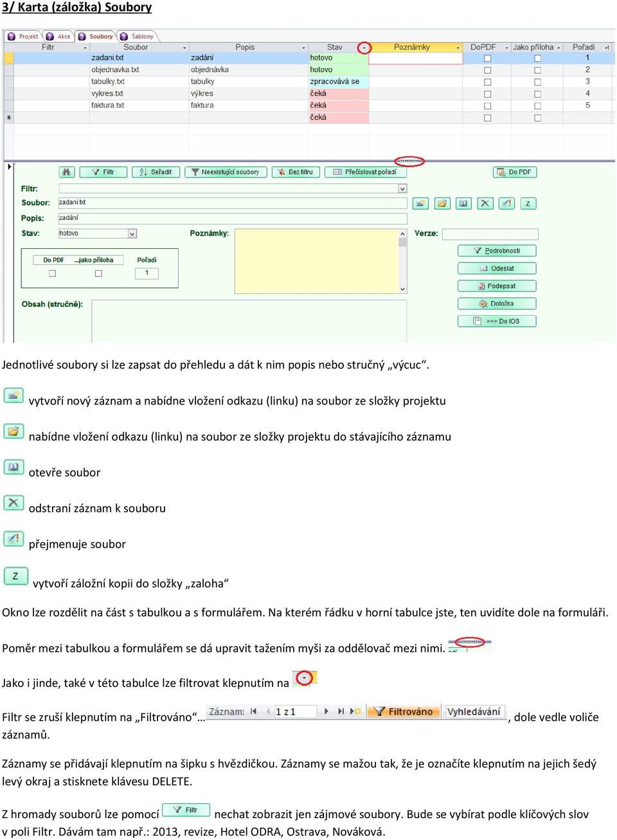This screenshot has height=840, width=617.
Task: Click the new-record link icon beside the Soubor field
Action: (420, 203)
